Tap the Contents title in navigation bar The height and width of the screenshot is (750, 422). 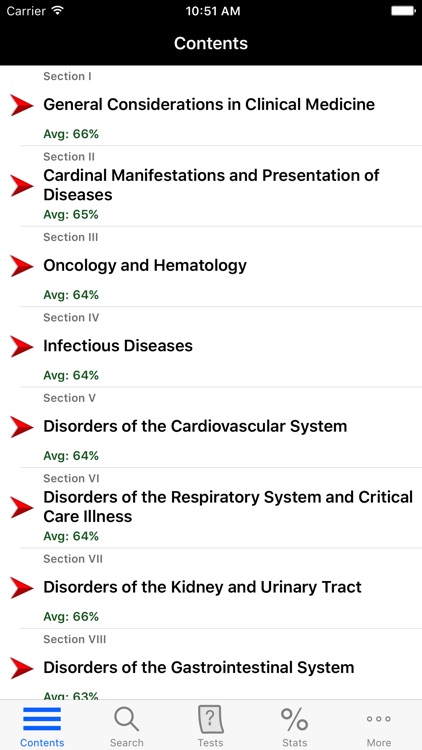[x=211, y=43]
